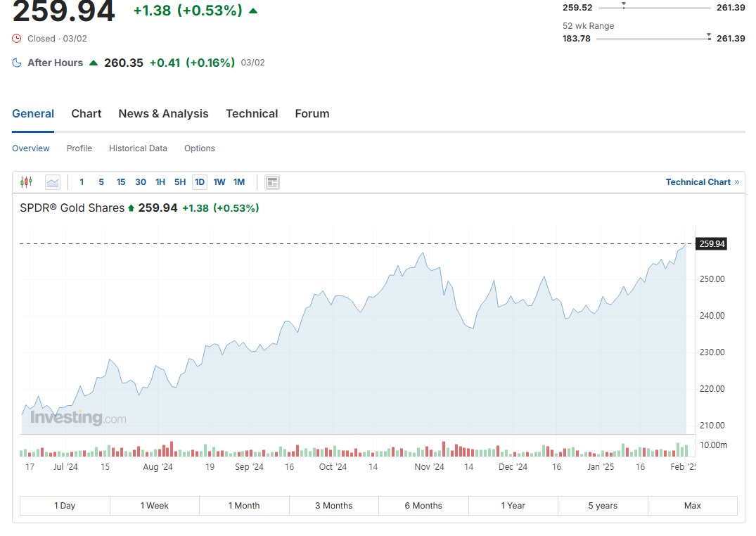Open the news overlay icon in chart toolbar
Viewport: 756px width, 536px height.
point(272,182)
